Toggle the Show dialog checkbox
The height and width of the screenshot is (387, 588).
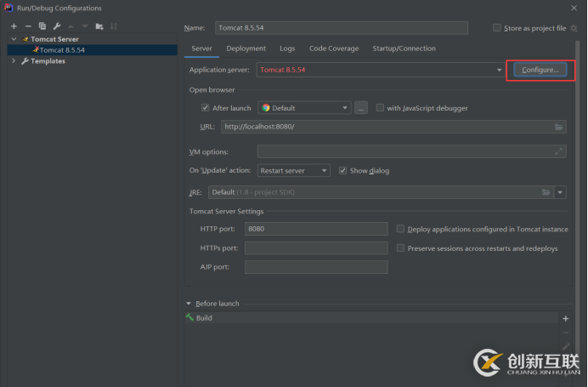pyautogui.click(x=342, y=170)
